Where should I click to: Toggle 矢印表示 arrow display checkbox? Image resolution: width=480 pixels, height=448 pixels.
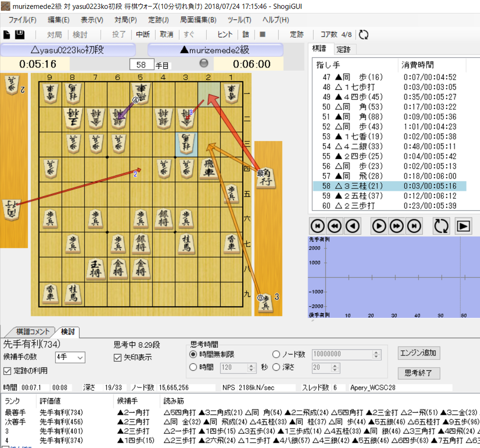pos(118,357)
